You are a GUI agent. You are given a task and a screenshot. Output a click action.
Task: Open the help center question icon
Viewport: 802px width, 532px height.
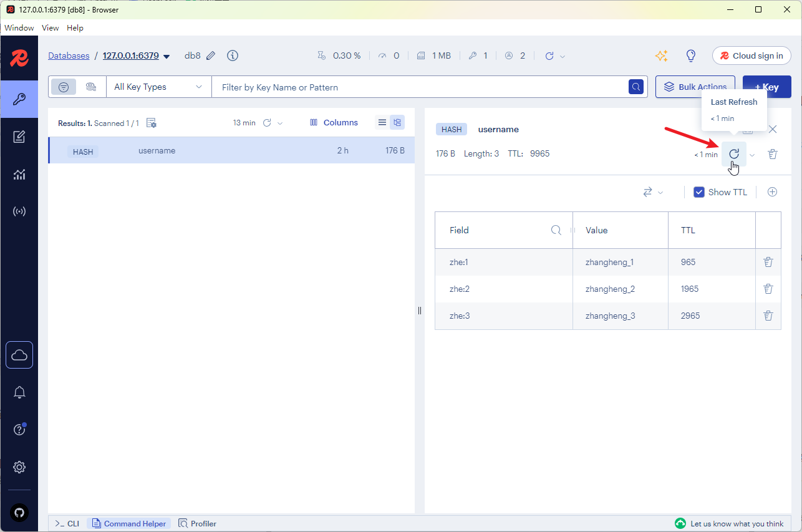[x=19, y=430]
